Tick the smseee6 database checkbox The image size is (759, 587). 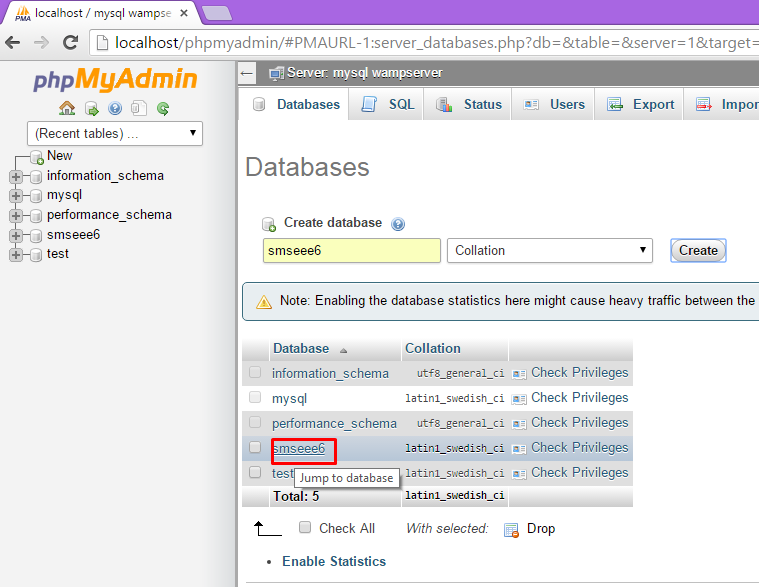point(255,448)
